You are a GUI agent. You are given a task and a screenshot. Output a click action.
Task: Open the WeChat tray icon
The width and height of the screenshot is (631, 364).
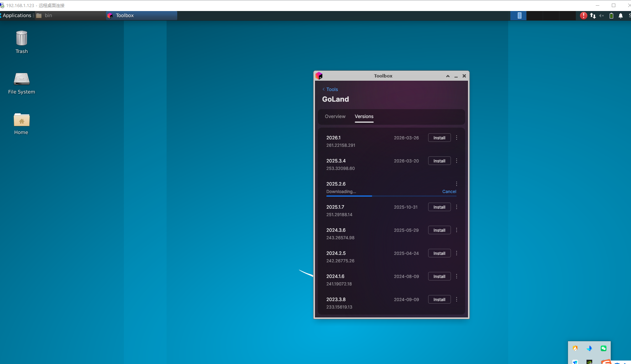604,348
